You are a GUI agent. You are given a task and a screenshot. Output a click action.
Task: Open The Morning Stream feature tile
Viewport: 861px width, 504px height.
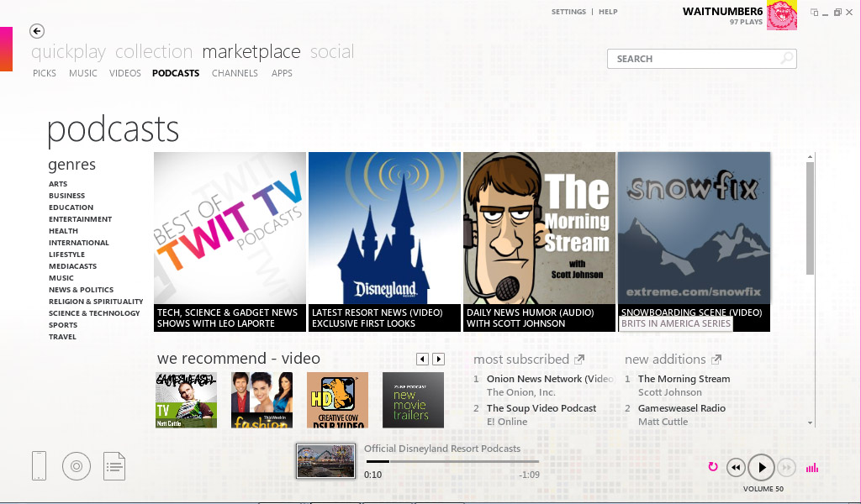[539, 242]
